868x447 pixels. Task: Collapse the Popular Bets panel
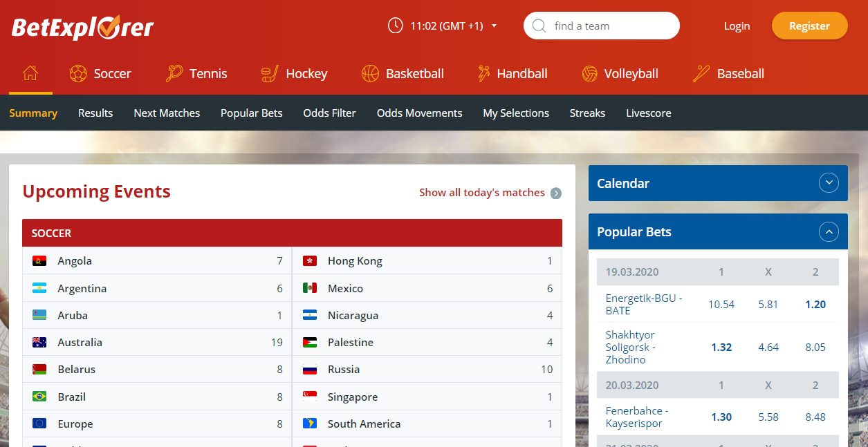click(829, 231)
